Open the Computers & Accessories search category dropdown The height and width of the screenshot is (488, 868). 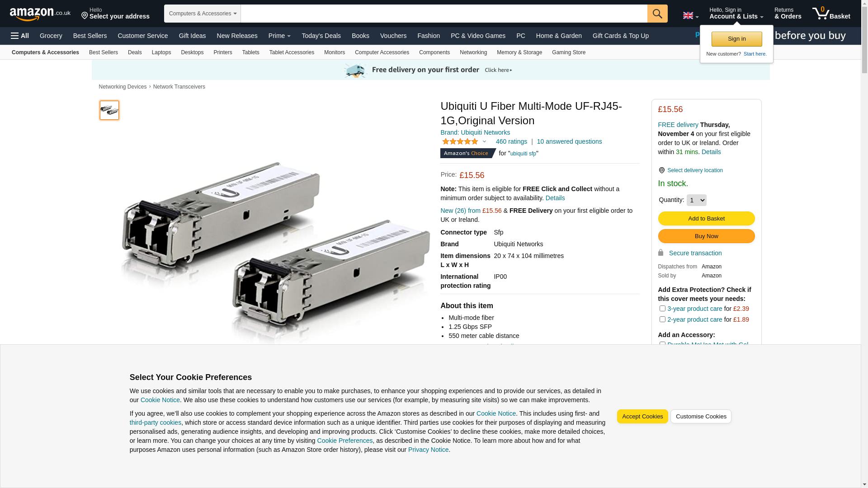203,14
